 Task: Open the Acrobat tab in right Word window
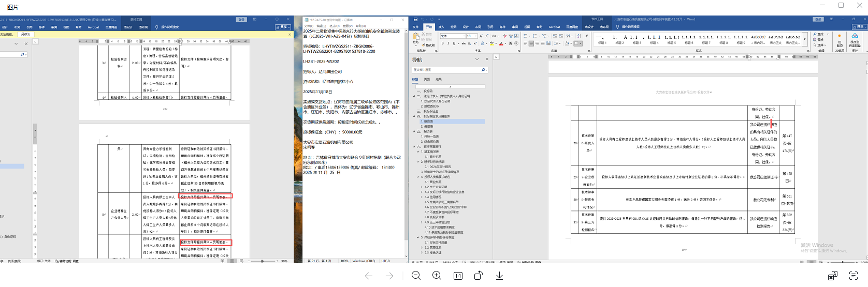554,27
